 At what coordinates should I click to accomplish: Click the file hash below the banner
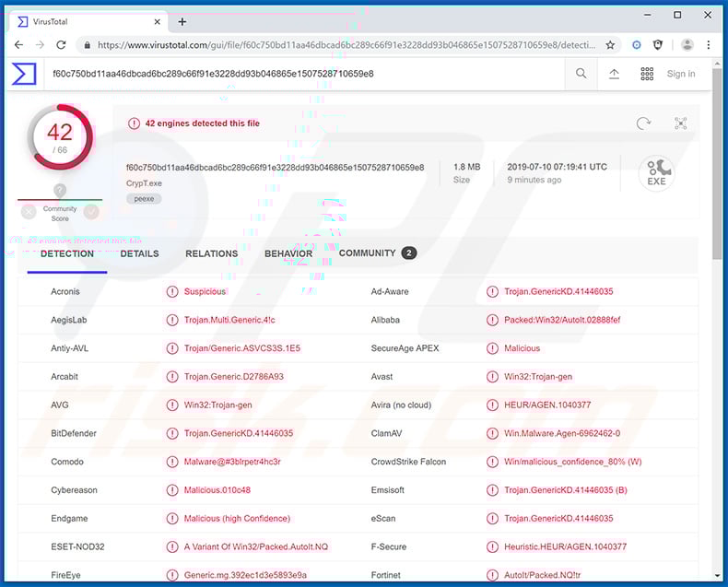coord(275,168)
